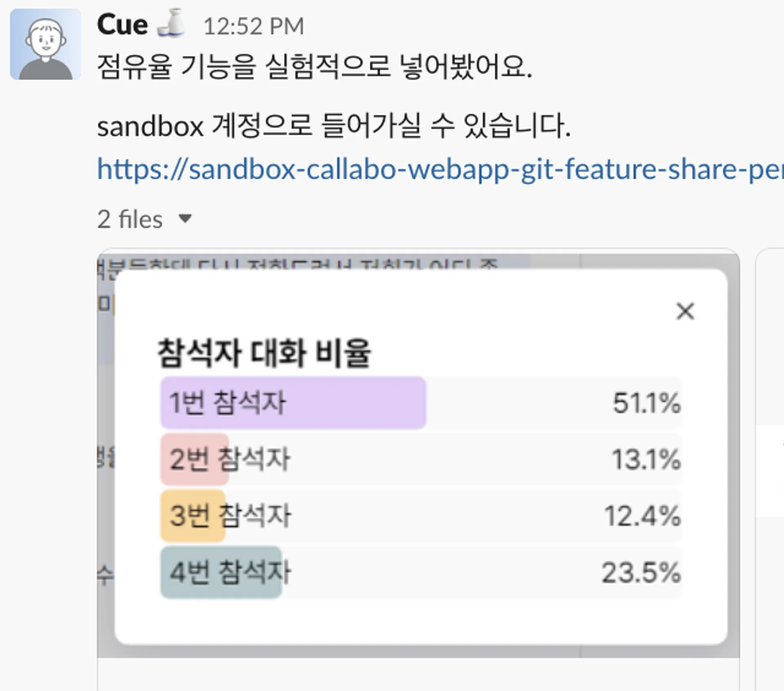This screenshot has height=691, width=784.
Task: Select the purple 1번 참석자 bar
Action: click(x=293, y=403)
